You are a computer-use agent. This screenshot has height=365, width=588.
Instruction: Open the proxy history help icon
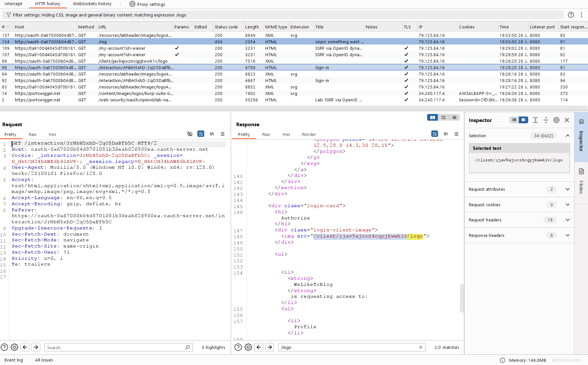(x=571, y=15)
